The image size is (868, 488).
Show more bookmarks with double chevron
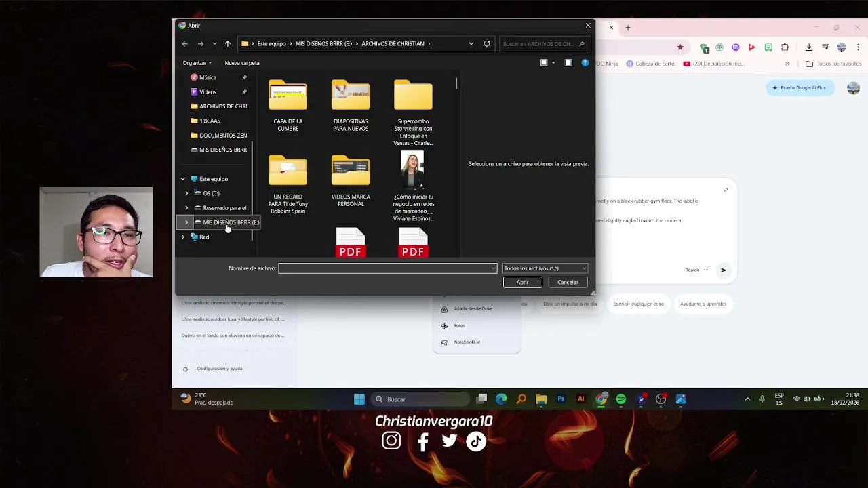point(787,64)
